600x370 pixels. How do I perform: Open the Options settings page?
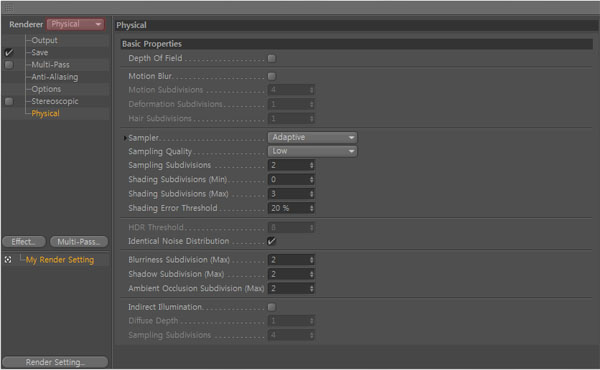pyautogui.click(x=46, y=89)
